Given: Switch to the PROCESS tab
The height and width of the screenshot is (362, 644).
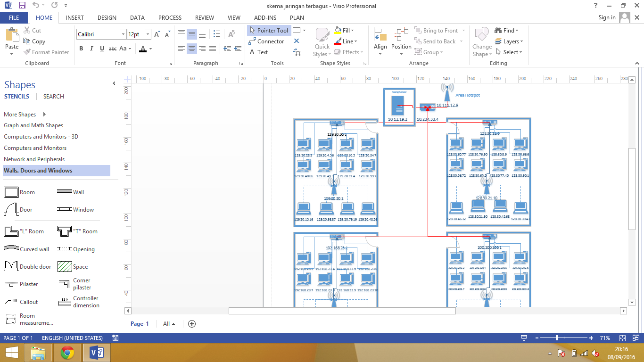Looking at the screenshot, I should click(170, 18).
